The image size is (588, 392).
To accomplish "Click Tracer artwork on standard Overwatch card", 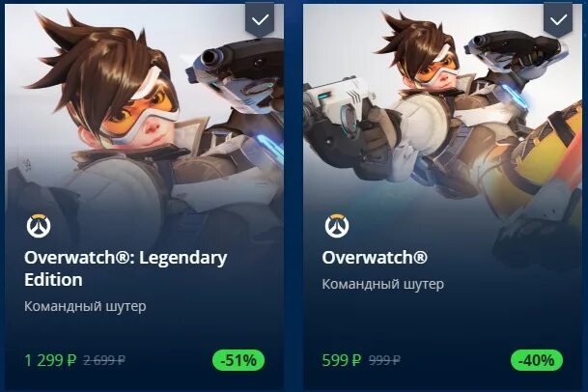I will [x=442, y=113].
